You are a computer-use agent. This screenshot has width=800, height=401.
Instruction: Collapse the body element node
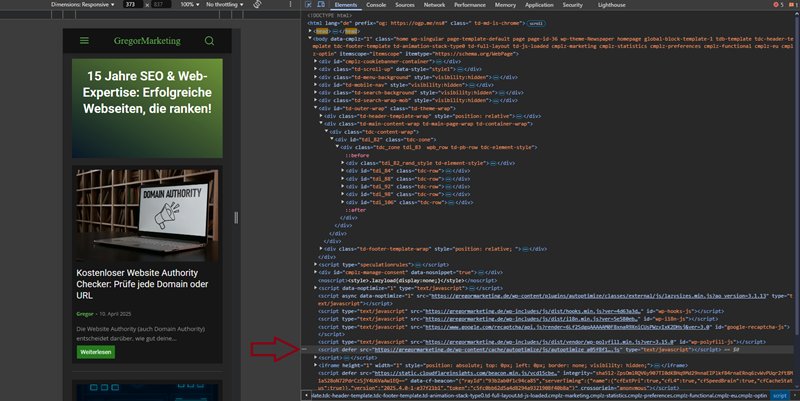[310, 39]
